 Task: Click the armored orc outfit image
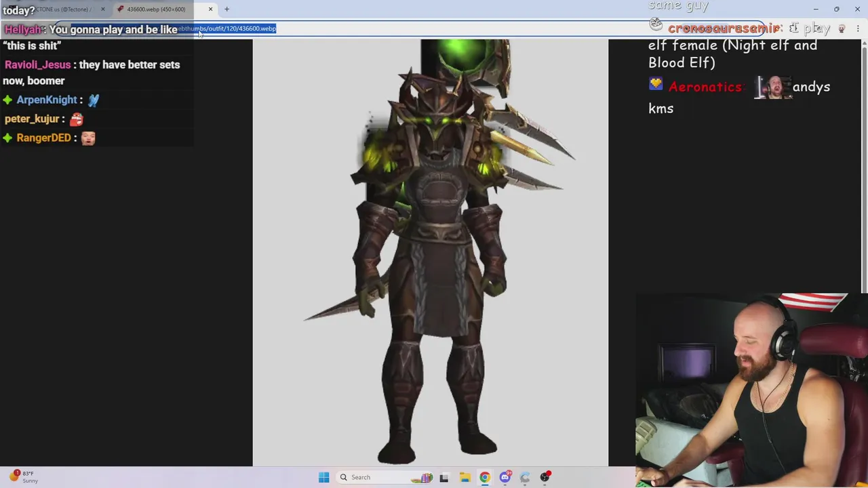[x=431, y=253]
